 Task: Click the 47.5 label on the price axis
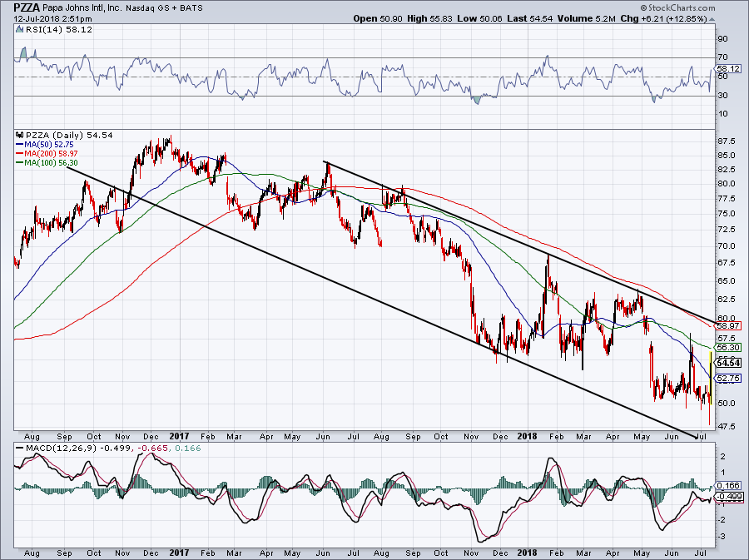[727, 426]
